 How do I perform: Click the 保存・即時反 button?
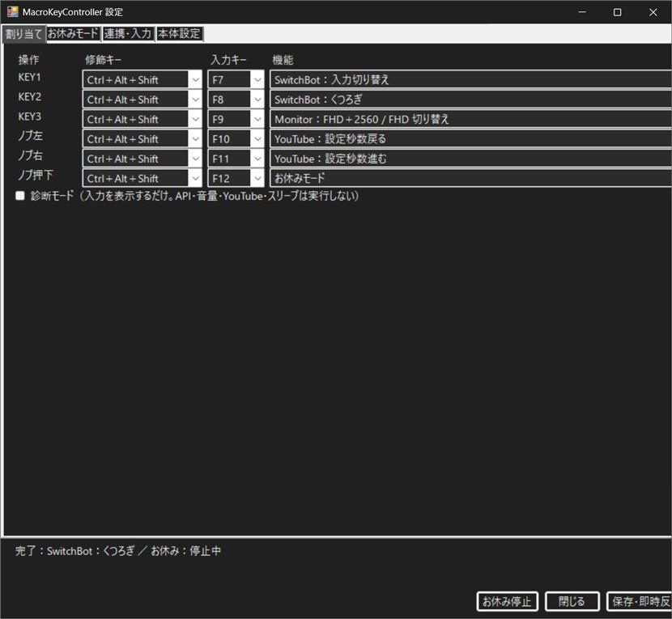point(639,601)
